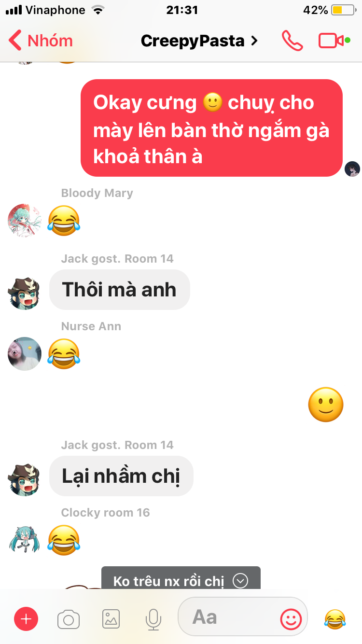Screen dimensions: 362x644
Task: Send the laughing emoji quick reaction
Action: click(x=335, y=619)
